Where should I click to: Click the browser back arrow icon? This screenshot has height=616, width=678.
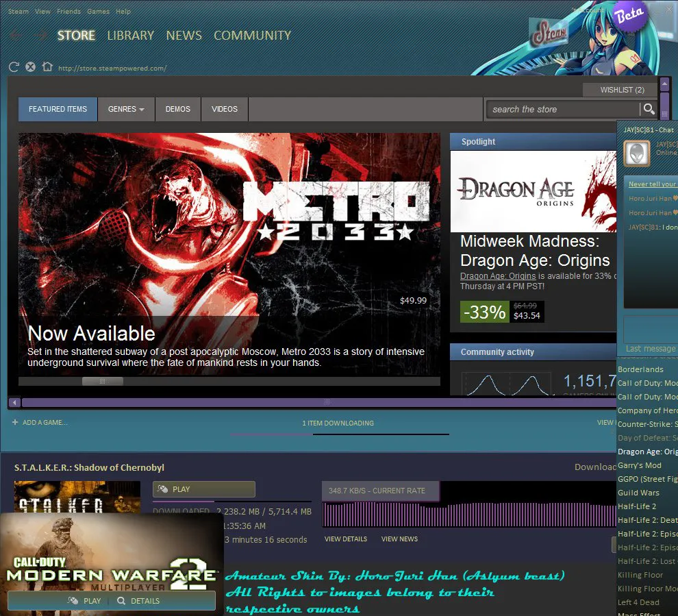point(16,36)
